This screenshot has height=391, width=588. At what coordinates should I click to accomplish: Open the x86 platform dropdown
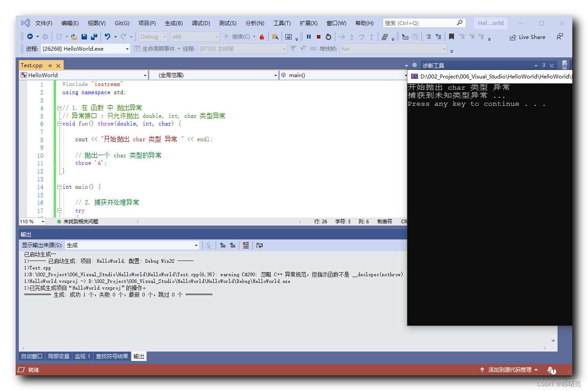click(x=195, y=37)
